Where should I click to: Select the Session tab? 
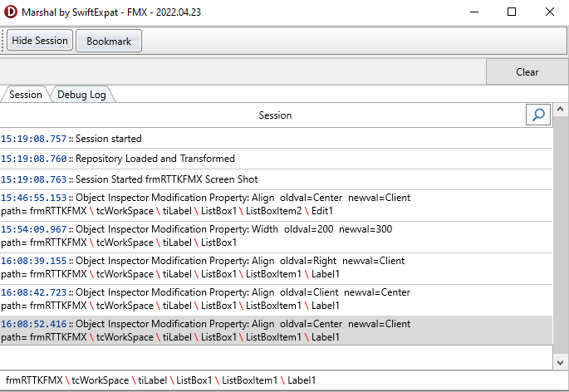[x=26, y=95]
